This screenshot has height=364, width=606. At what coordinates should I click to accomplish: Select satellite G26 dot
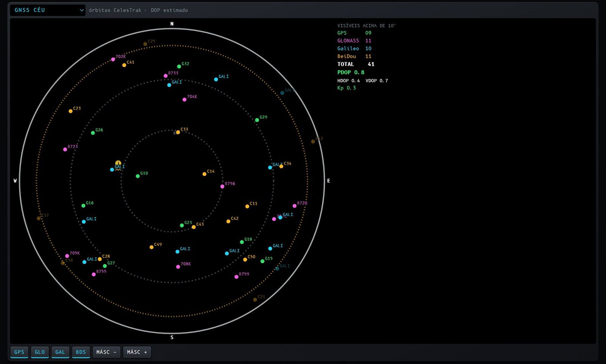point(93,133)
